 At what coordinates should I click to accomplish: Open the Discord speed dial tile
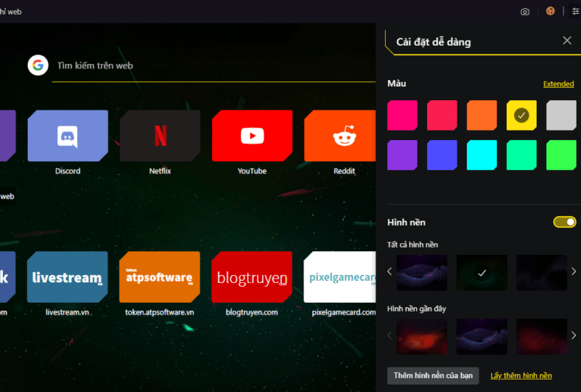click(68, 136)
